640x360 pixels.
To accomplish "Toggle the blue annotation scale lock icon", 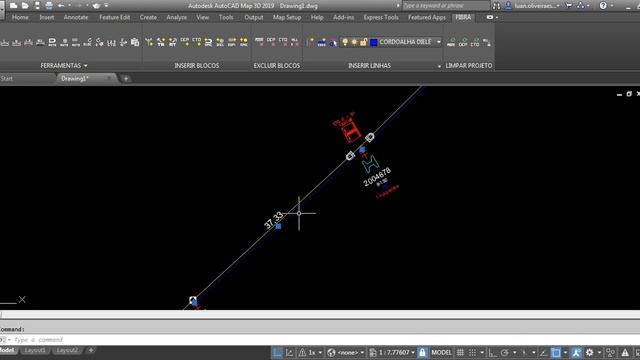I will coord(422,352).
